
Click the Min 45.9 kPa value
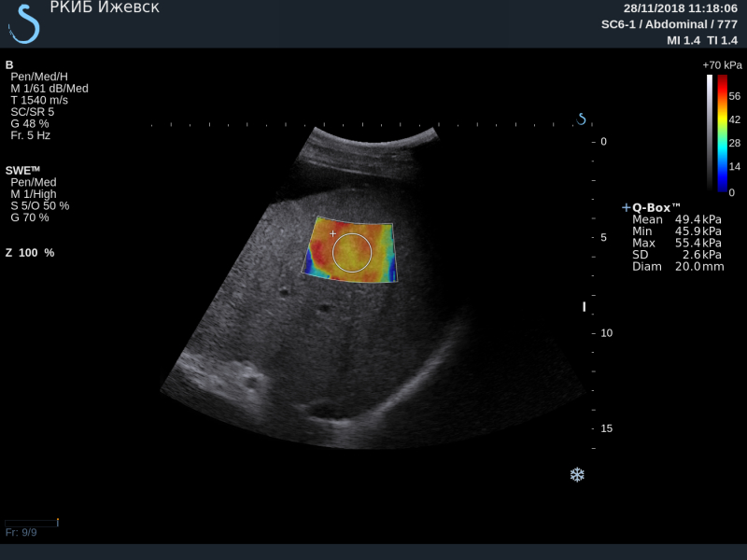698,231
